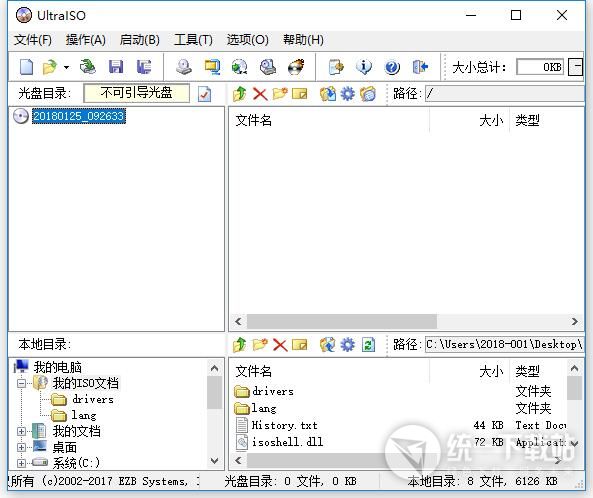Open the 文件(F) menu
The height and width of the screenshot is (498, 593).
coord(33,40)
